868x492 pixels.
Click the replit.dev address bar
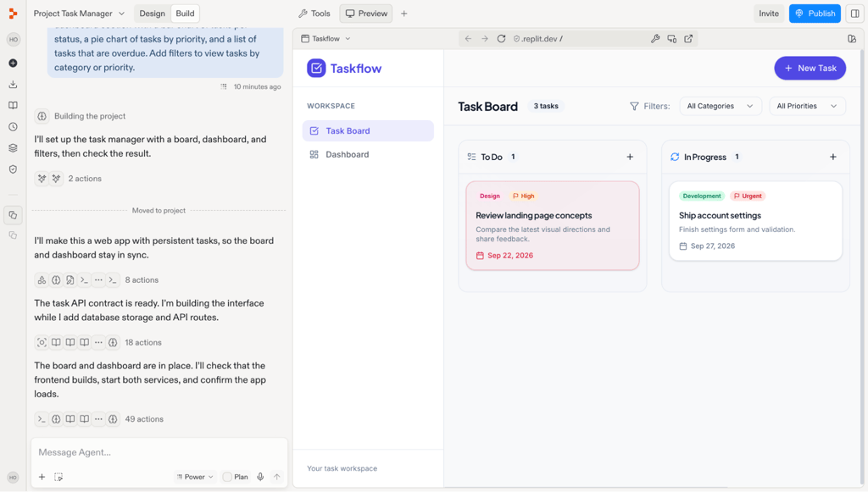(578, 39)
